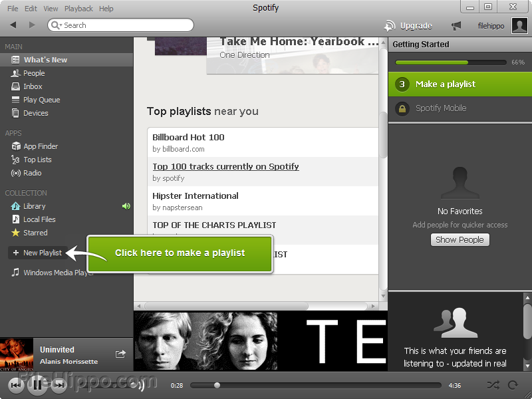Click the No Favorites person silhouette icon
Image resolution: width=532 pixels, height=399 pixels.
click(x=460, y=182)
